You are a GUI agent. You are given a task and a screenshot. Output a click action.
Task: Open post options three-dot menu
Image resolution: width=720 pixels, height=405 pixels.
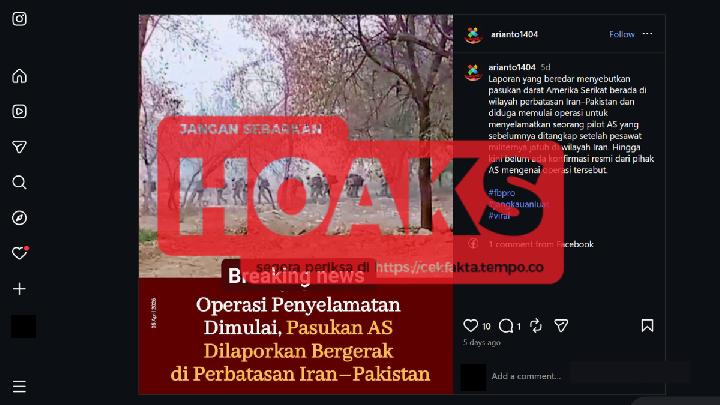(x=647, y=34)
